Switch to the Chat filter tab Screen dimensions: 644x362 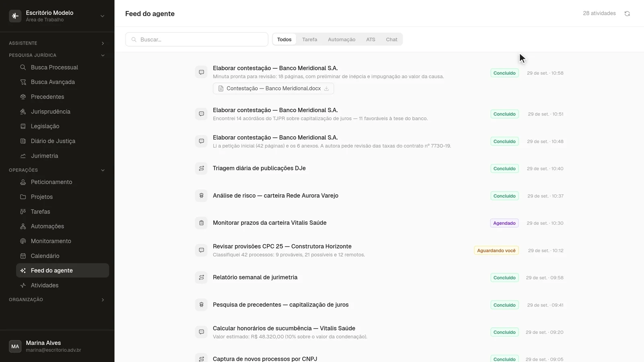[x=392, y=39]
